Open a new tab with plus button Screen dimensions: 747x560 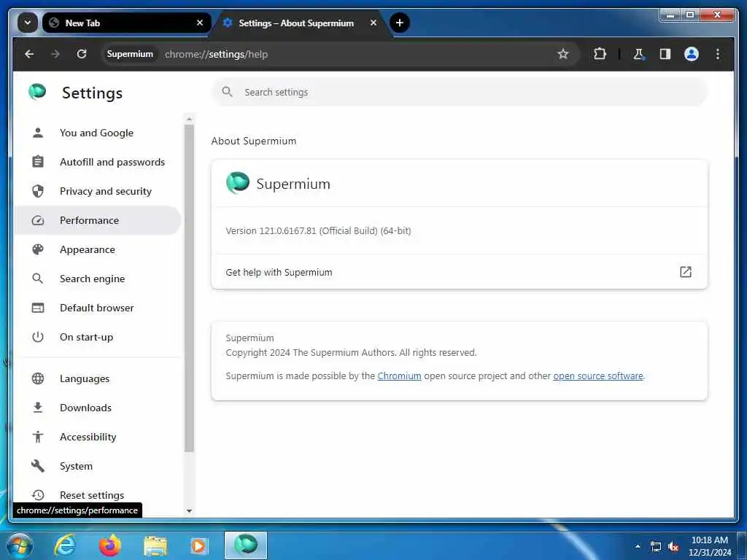[x=399, y=23]
